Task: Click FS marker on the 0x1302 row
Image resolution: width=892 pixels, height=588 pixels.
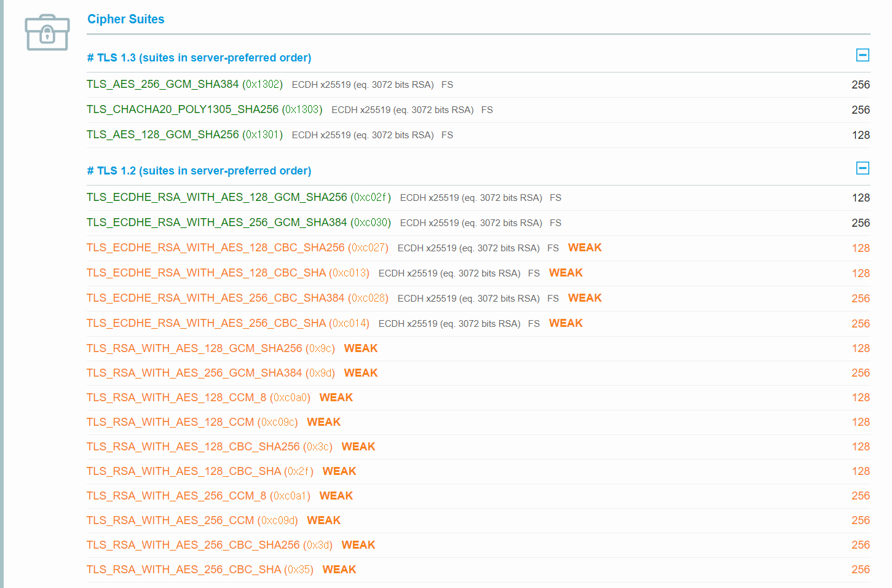Action: (x=448, y=85)
